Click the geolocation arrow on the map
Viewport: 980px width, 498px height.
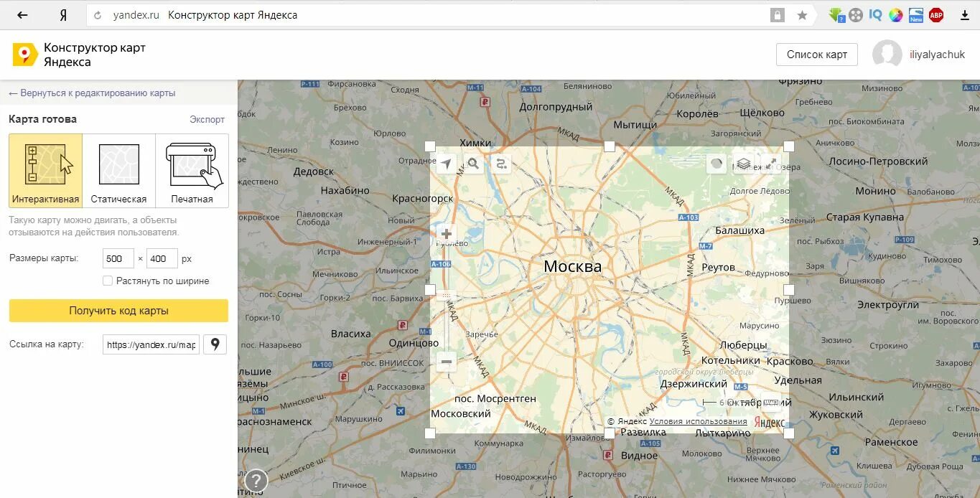point(446,164)
